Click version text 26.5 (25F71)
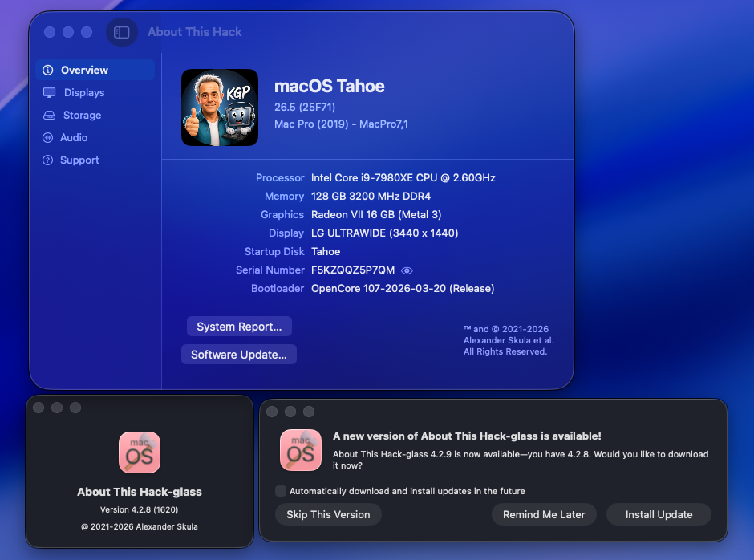This screenshot has height=560, width=754. click(x=305, y=107)
